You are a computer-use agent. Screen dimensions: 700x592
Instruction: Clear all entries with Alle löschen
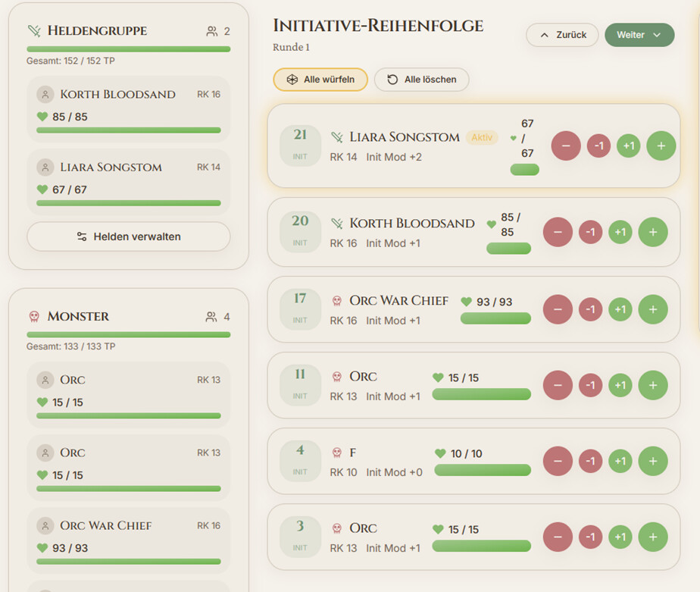(x=421, y=80)
